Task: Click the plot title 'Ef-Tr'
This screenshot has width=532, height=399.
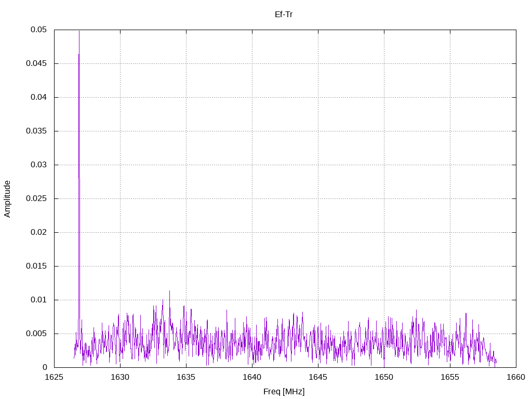Action: pyautogui.click(x=284, y=14)
